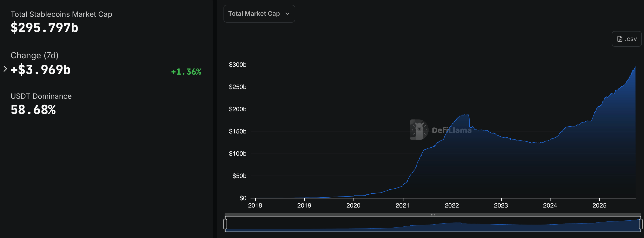
Task: Click the DefiLlama llama logo watermark
Action: click(419, 129)
